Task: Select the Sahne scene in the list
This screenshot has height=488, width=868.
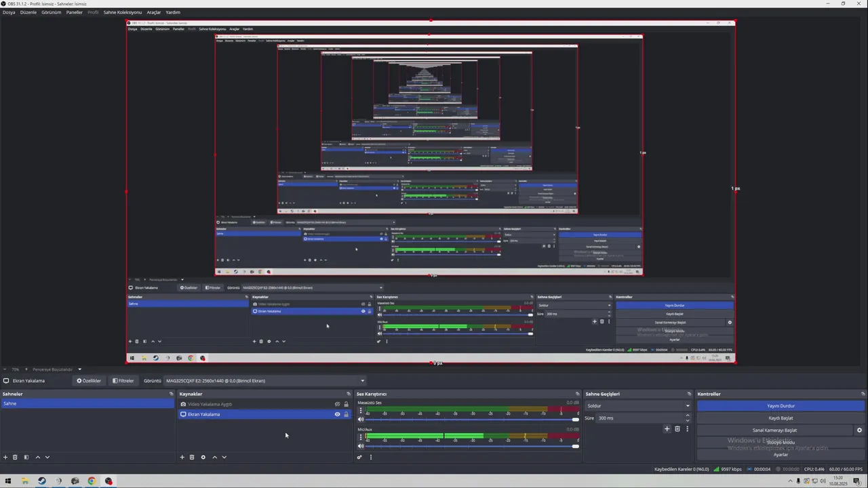Action: (x=87, y=404)
